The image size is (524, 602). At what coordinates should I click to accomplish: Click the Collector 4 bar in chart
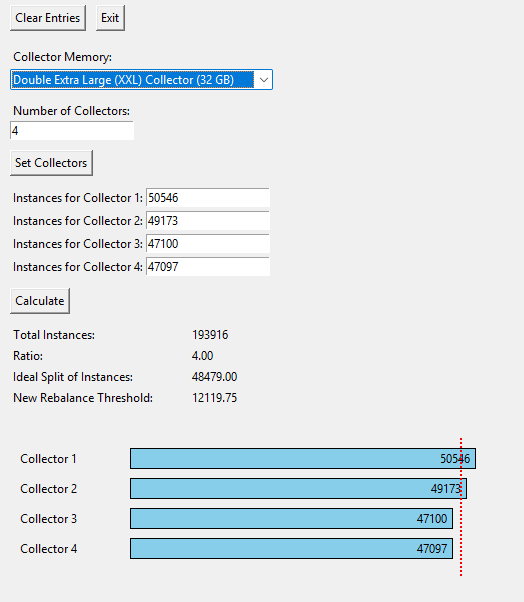291,549
